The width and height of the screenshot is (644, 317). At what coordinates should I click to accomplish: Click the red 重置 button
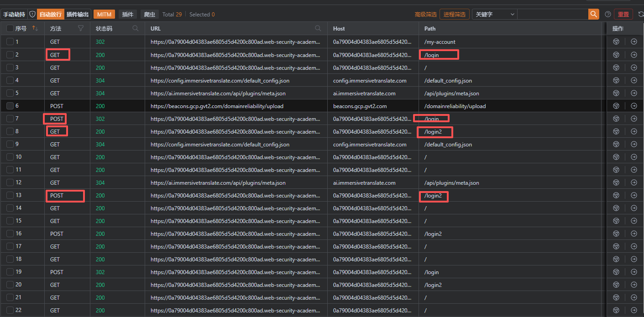click(623, 14)
